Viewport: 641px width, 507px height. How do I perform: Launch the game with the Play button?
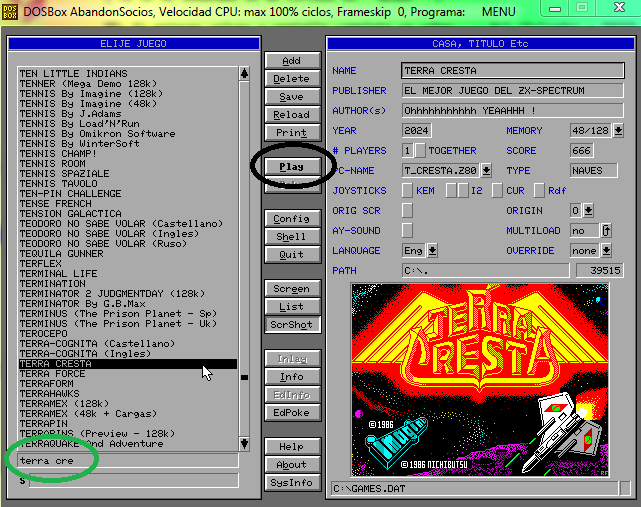[292, 166]
